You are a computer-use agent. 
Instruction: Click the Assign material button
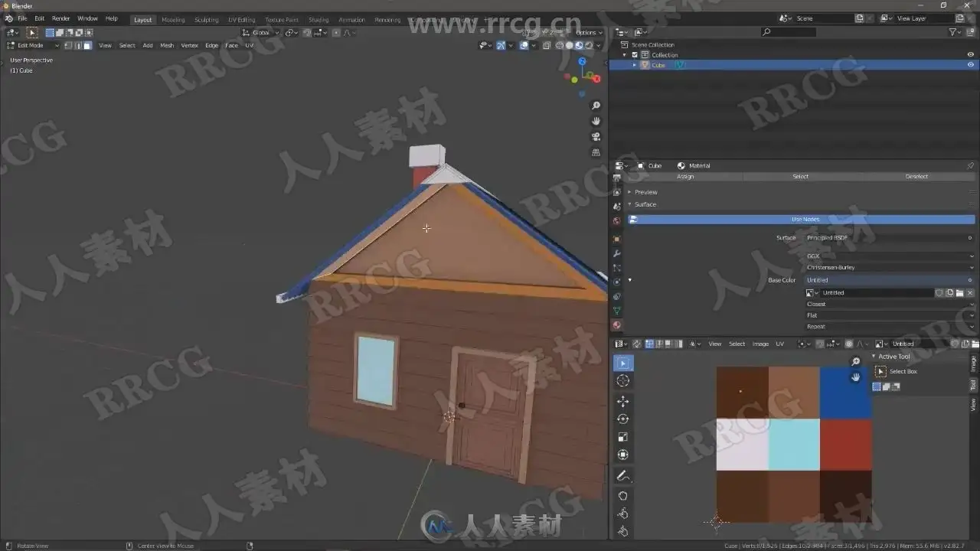685,177
